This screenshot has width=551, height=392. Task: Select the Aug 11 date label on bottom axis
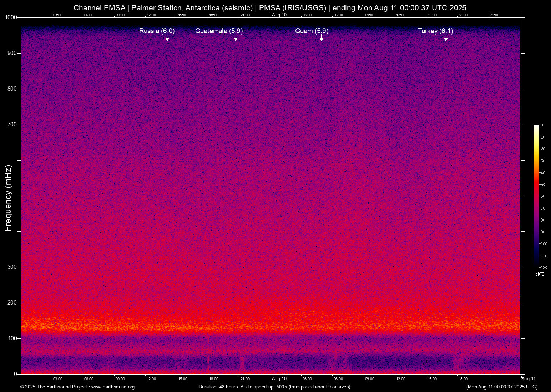[529, 379]
